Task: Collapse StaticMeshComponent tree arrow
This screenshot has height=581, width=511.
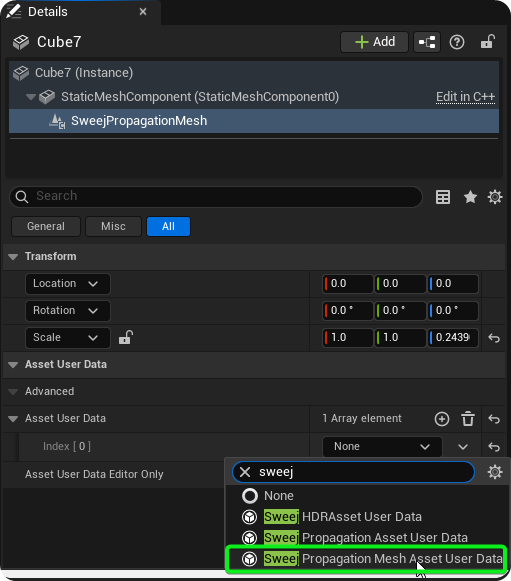Action: (x=31, y=97)
